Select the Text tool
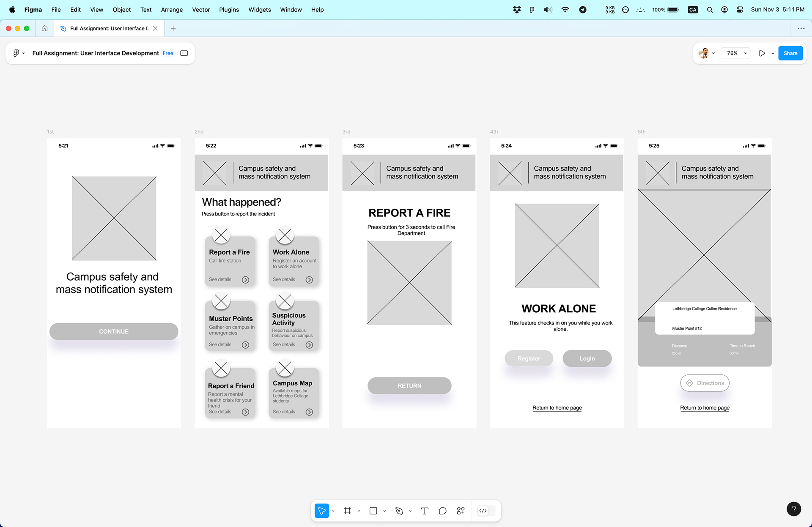Image resolution: width=812 pixels, height=527 pixels. pos(425,511)
